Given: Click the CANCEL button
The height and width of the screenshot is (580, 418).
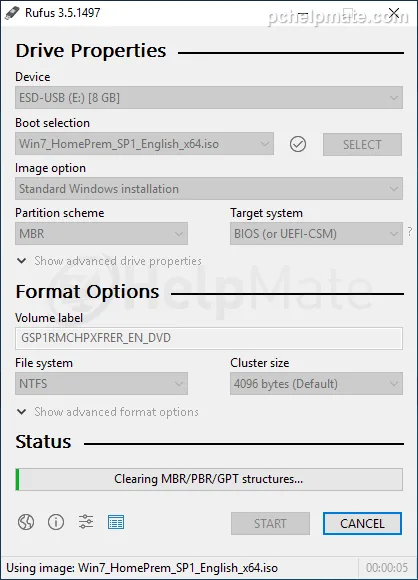Looking at the screenshot, I should pos(362,523).
